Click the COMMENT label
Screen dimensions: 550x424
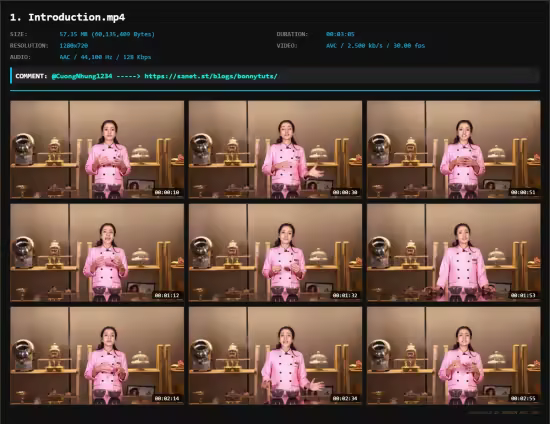tap(31, 76)
